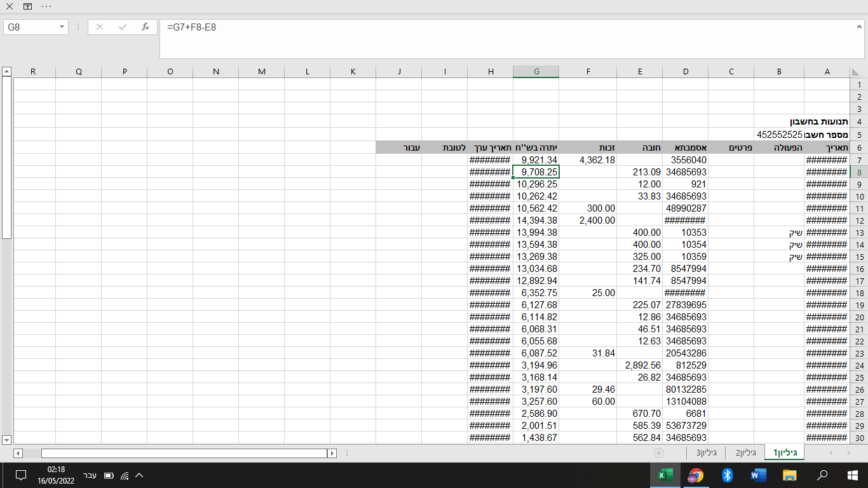868x488 pixels.
Task: Switch to sheet tab גיליון2
Action: [x=745, y=453]
